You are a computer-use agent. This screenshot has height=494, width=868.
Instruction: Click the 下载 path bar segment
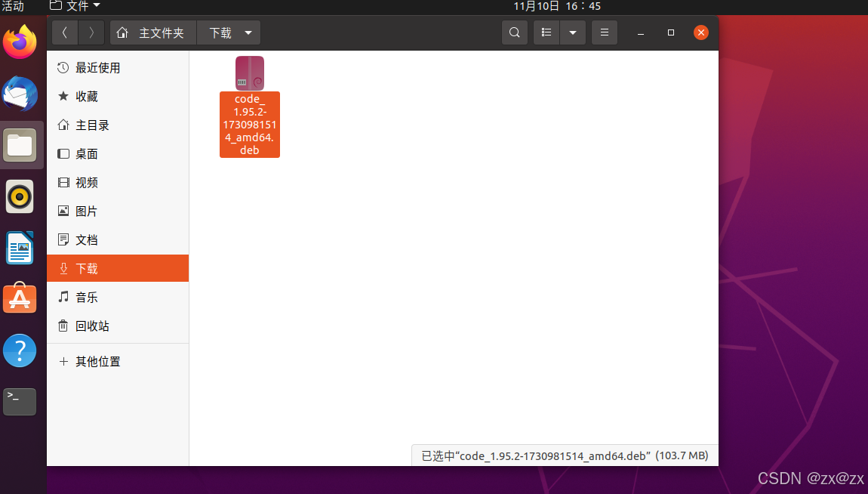click(220, 32)
